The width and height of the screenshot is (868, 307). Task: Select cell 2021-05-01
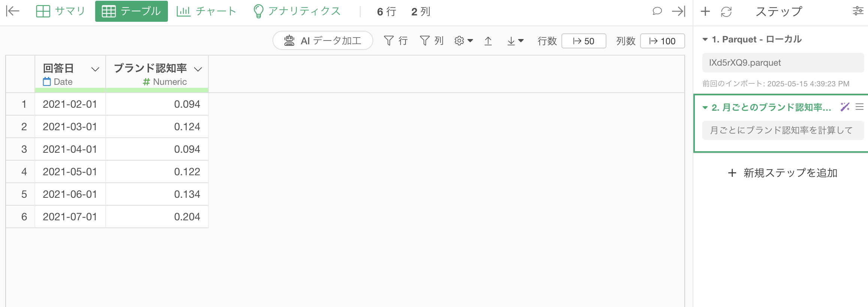pyautogui.click(x=70, y=172)
